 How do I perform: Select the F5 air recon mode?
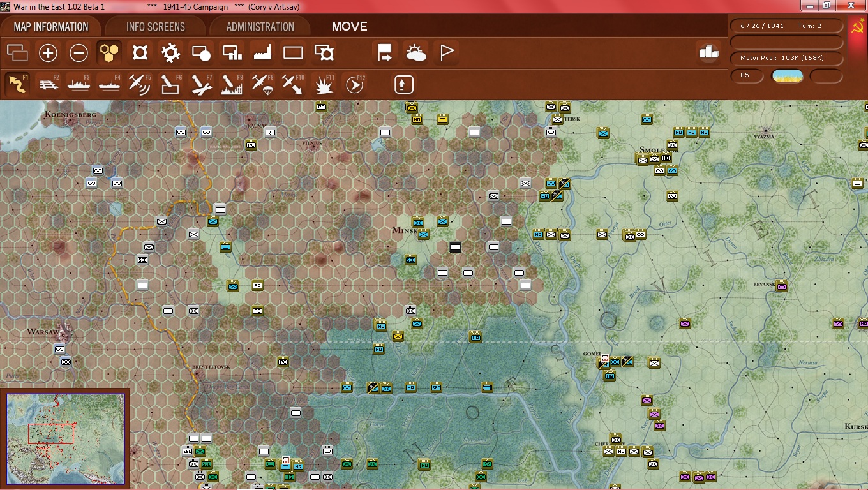(139, 84)
